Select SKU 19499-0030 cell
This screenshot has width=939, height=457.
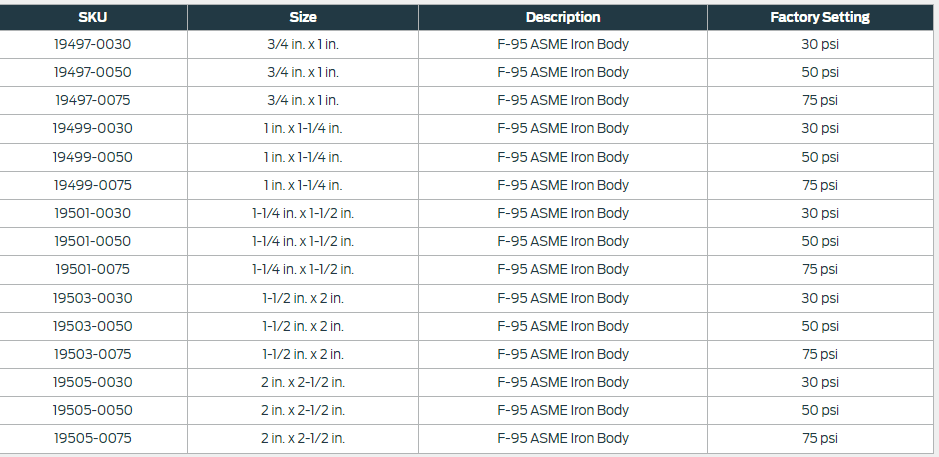(93, 129)
